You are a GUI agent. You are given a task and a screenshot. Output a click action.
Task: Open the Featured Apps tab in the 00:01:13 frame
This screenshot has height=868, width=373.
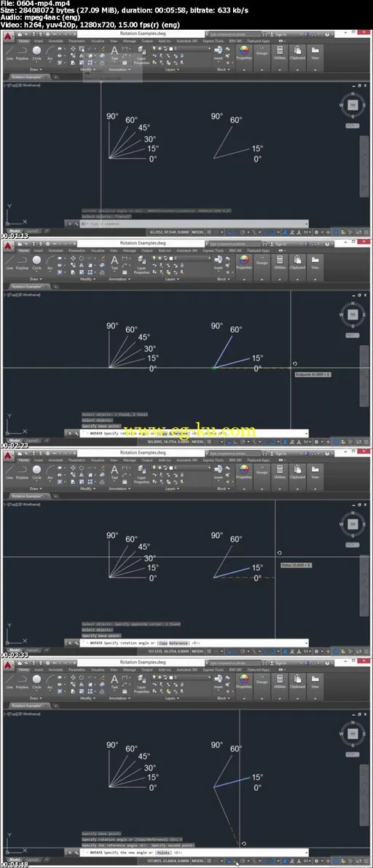[x=259, y=41]
